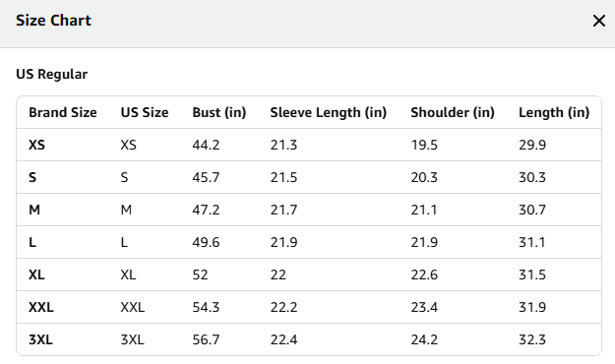The width and height of the screenshot is (615, 364).
Task: Select the bold S brand size cell
Action: [32, 178]
